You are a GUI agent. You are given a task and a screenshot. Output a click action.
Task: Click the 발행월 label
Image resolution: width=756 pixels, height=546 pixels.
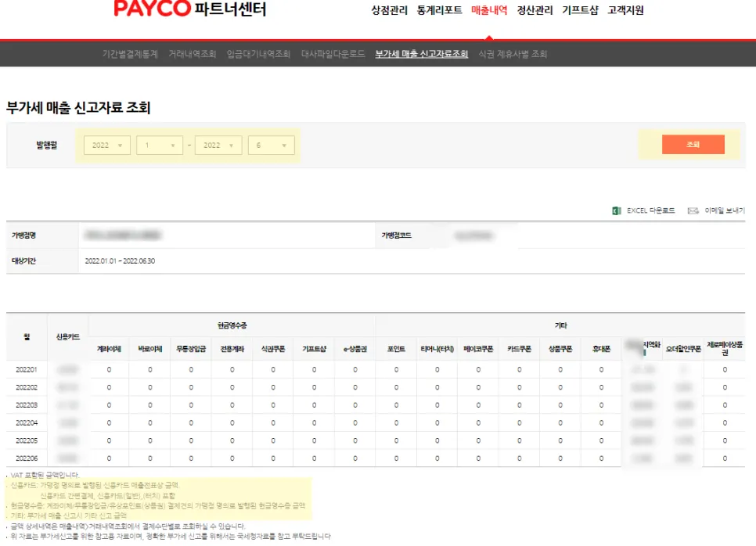pos(47,145)
